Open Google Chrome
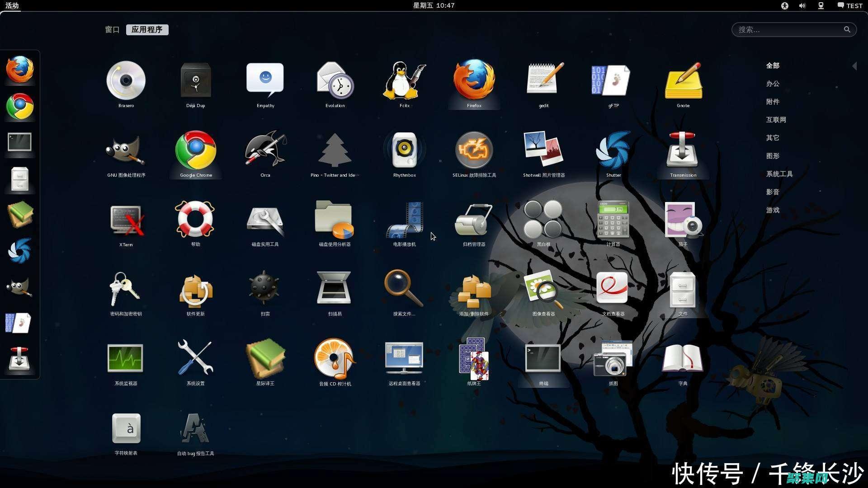 195,150
